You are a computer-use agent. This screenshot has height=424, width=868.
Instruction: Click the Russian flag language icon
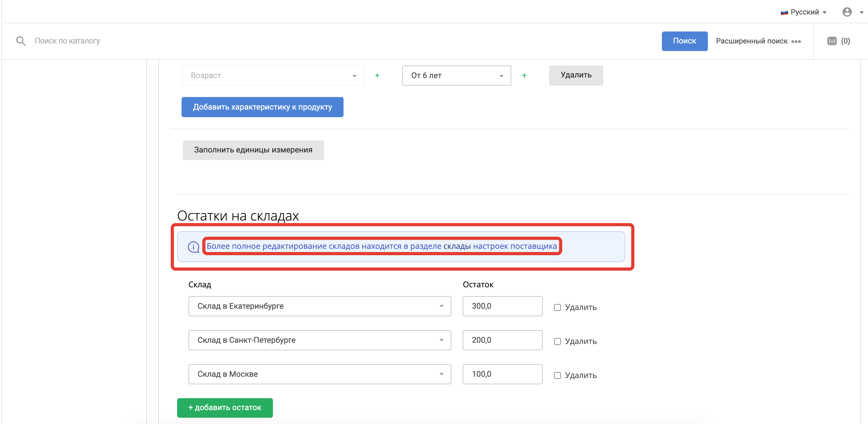point(784,13)
